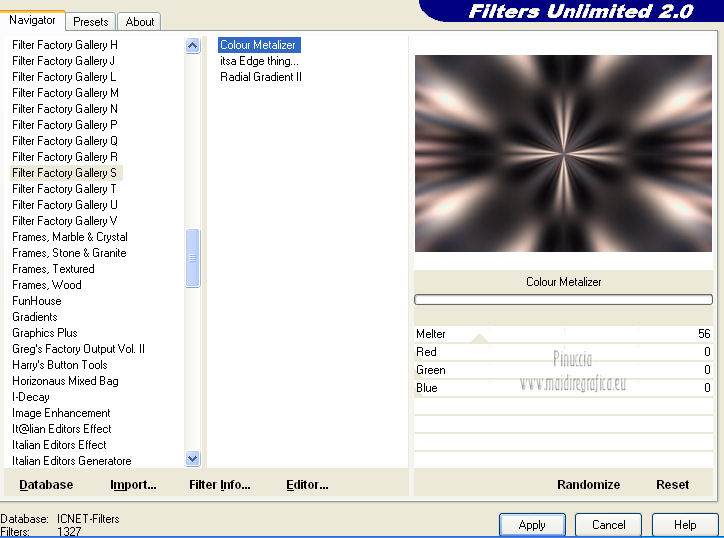Select the Gradients category
The height and width of the screenshot is (538, 724).
coord(35,317)
